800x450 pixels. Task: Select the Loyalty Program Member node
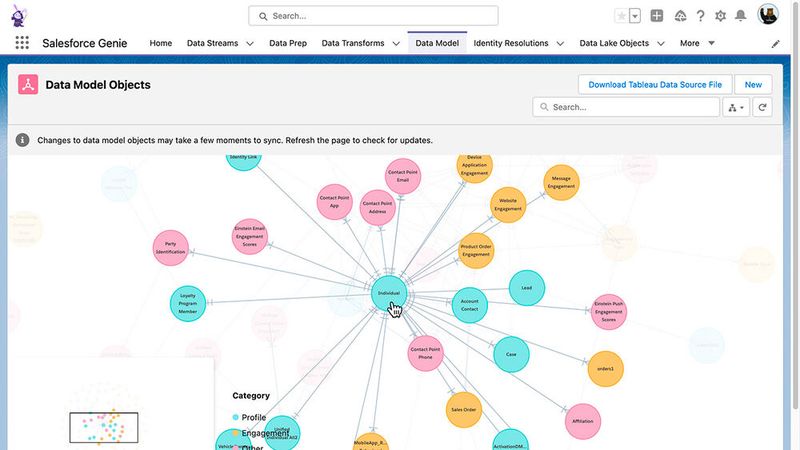188,304
